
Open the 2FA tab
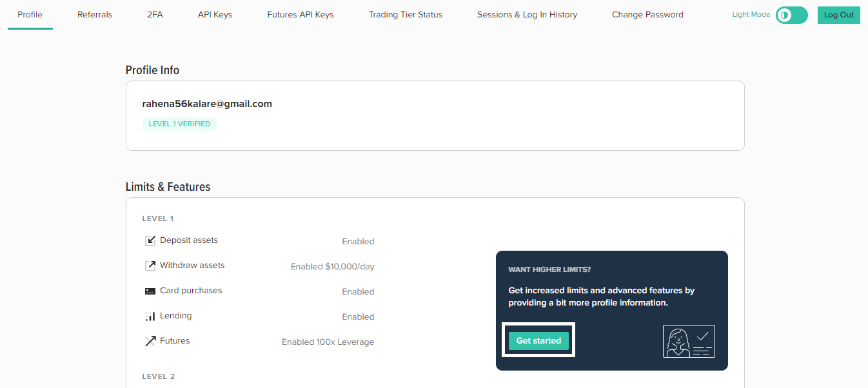click(155, 14)
